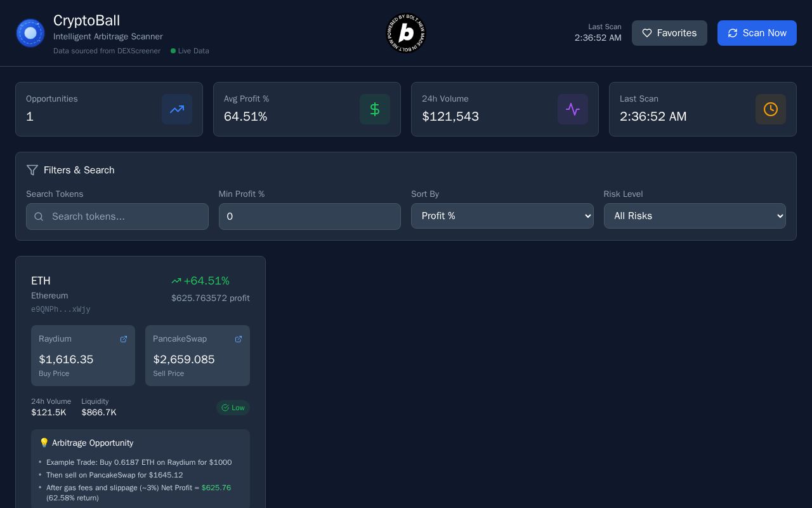Click the +64.51% profit figure
The image size is (812, 508).
[206, 281]
